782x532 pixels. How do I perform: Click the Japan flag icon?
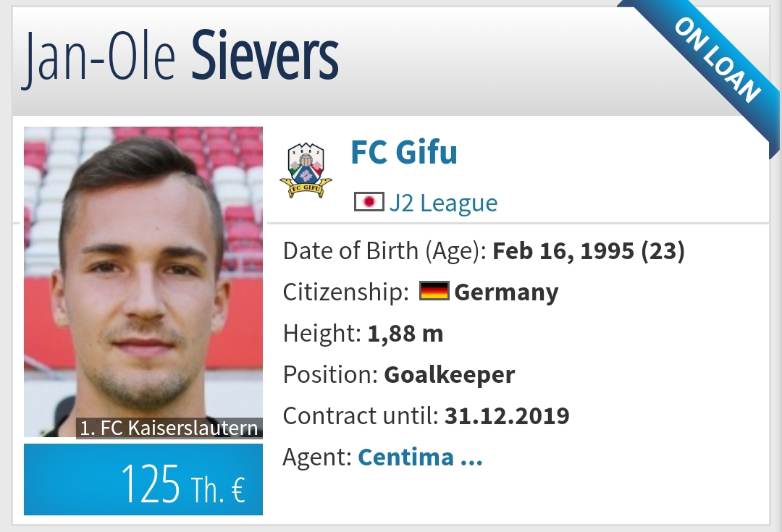(369, 202)
